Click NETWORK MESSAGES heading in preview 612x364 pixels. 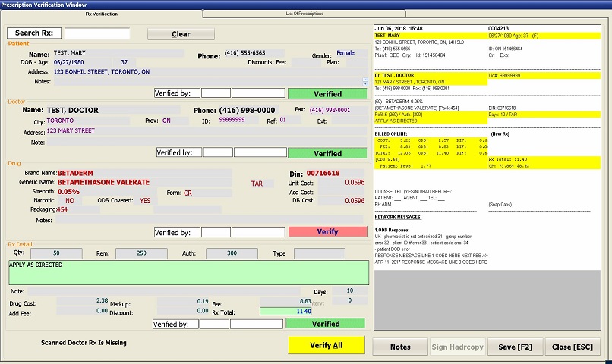(398, 217)
